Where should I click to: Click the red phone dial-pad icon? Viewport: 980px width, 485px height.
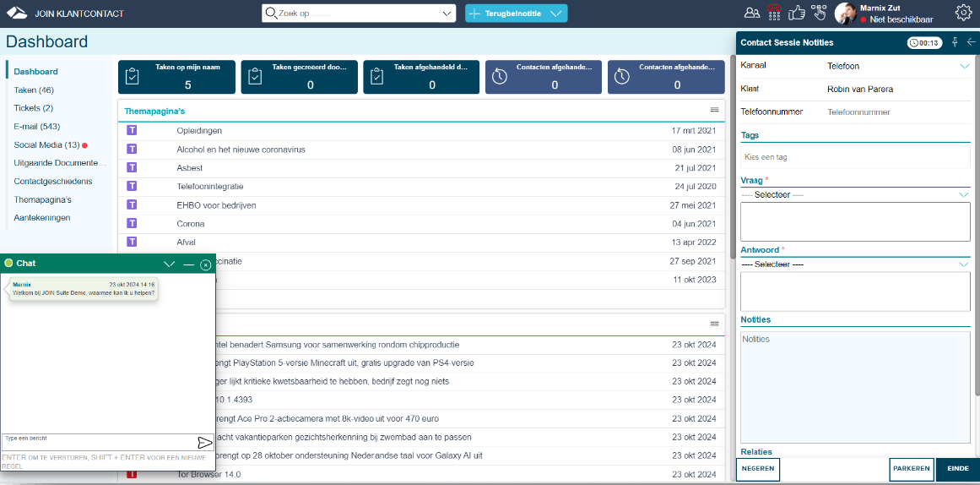pos(774,13)
